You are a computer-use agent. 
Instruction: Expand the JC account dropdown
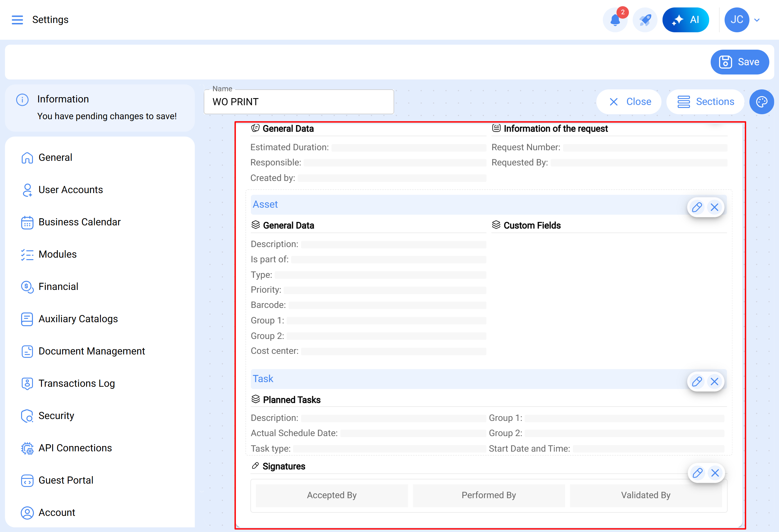[757, 20]
